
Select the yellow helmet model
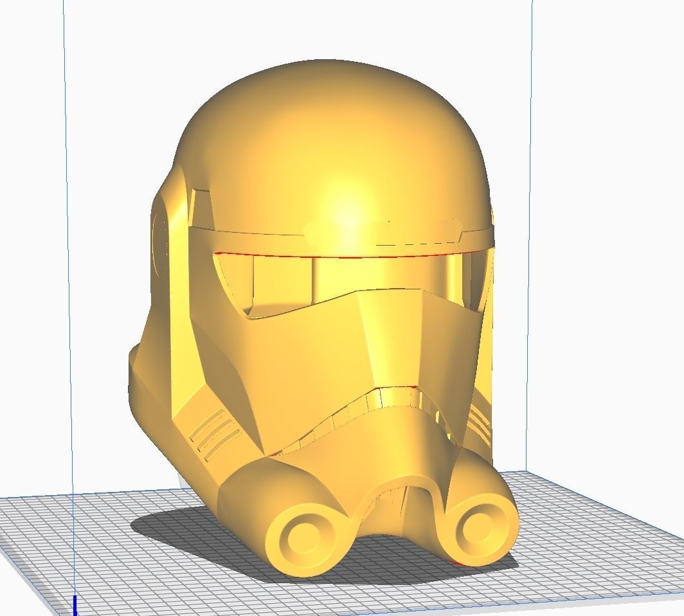(323, 318)
